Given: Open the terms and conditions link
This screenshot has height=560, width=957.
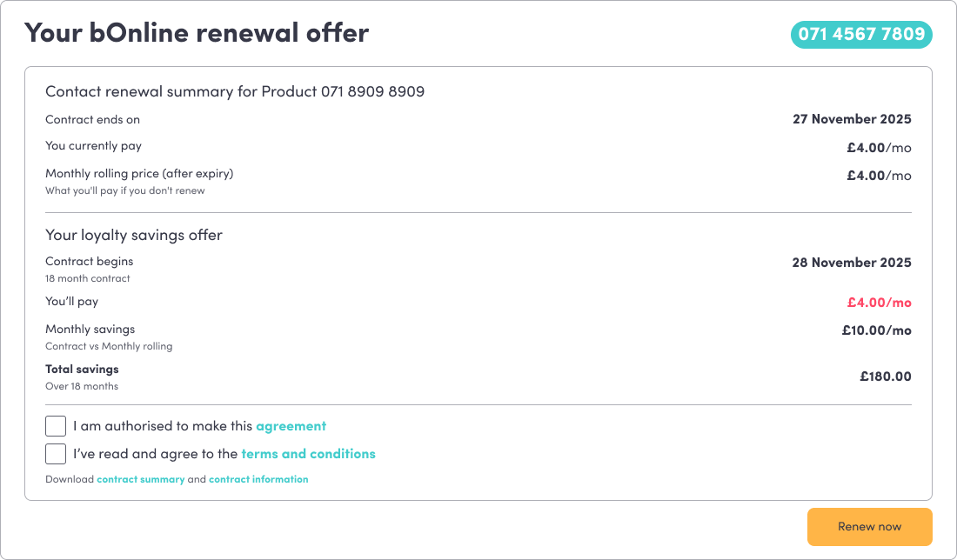Looking at the screenshot, I should pos(308,454).
